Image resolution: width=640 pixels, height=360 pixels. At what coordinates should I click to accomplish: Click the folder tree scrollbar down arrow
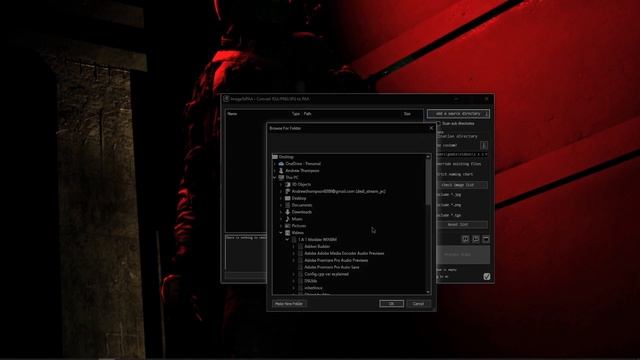click(x=428, y=291)
